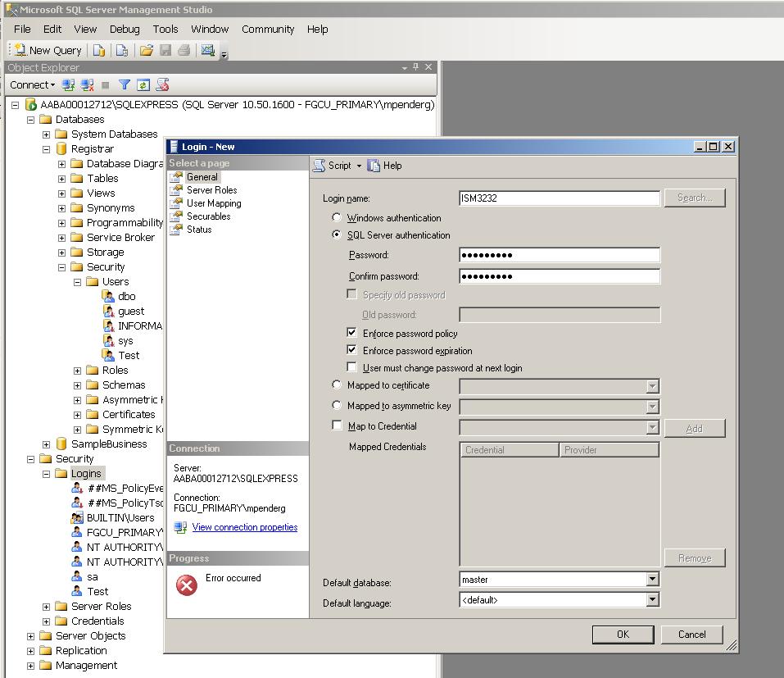
Task: Click the Save disk icon in toolbar
Action: (x=165, y=50)
